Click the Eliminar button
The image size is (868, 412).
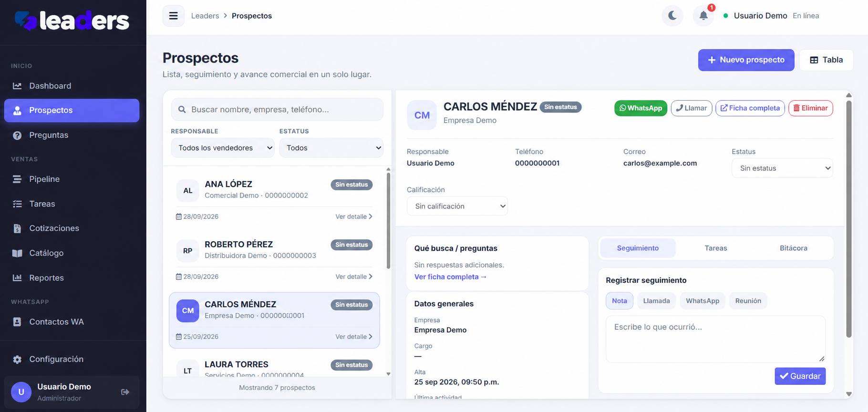click(811, 108)
